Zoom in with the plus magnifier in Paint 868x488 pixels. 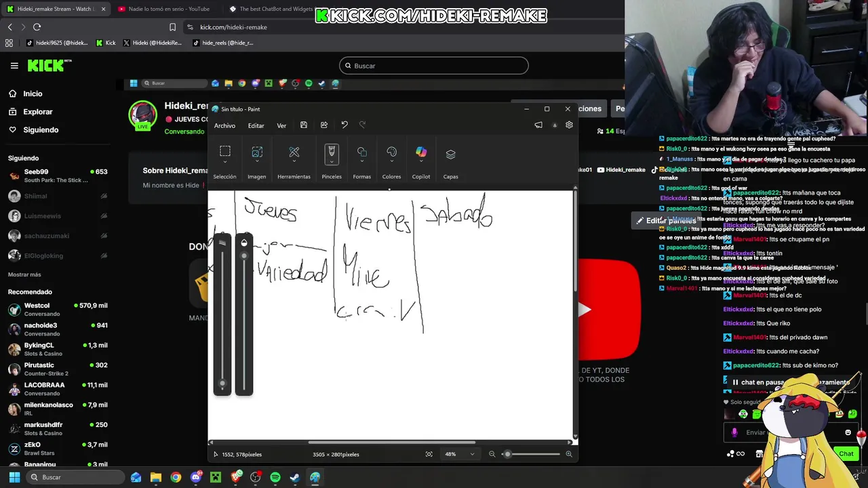(568, 454)
